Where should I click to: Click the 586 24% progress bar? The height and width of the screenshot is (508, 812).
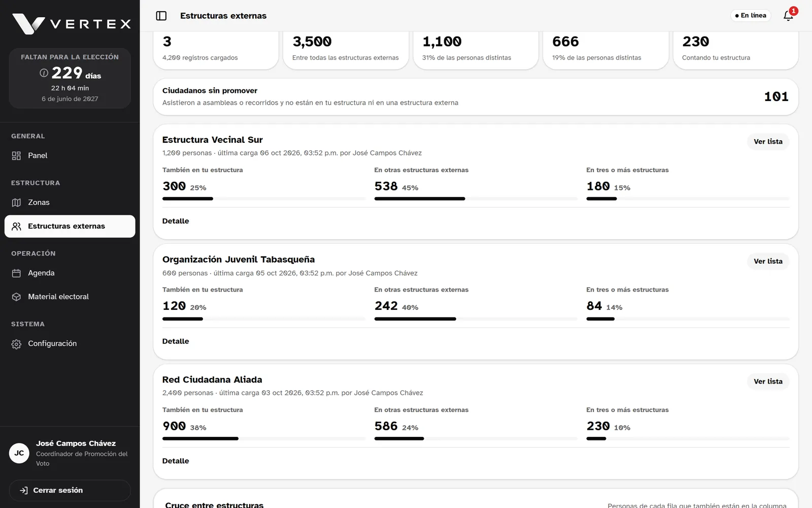(x=476, y=438)
